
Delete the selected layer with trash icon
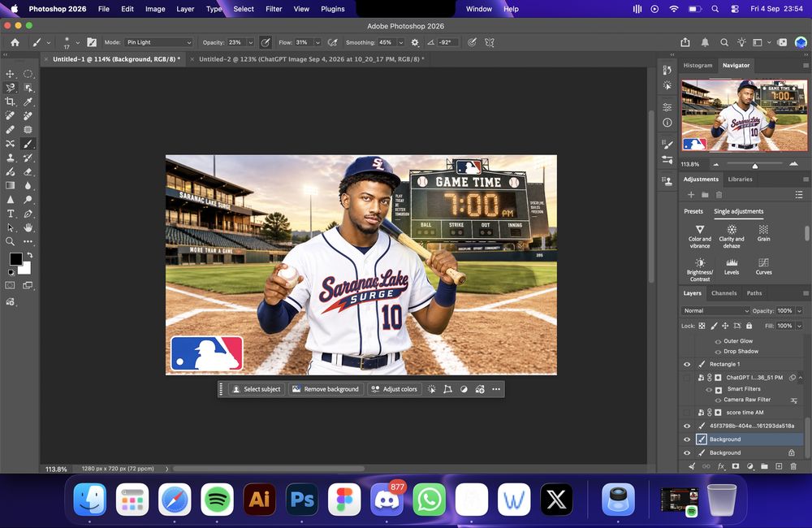pyautogui.click(x=793, y=466)
